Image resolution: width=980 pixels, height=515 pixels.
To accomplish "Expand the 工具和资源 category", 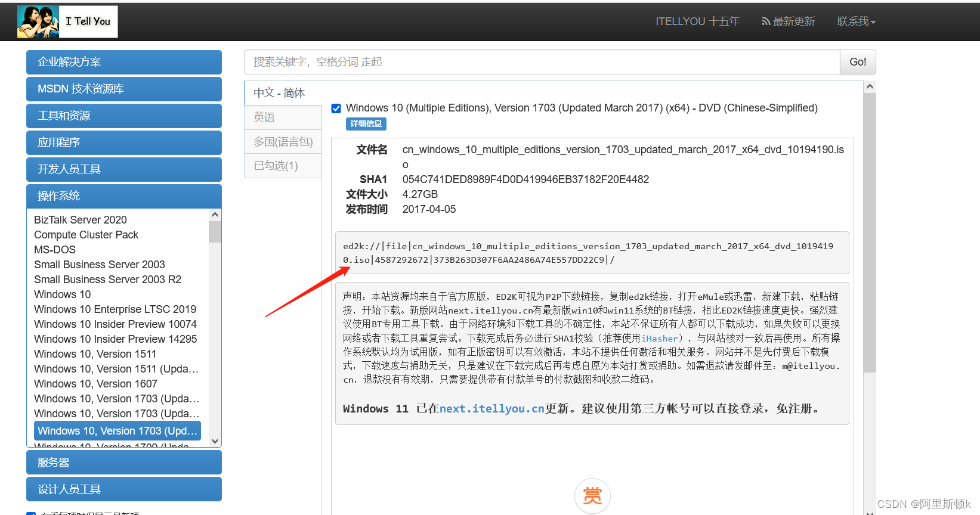I will coord(124,116).
